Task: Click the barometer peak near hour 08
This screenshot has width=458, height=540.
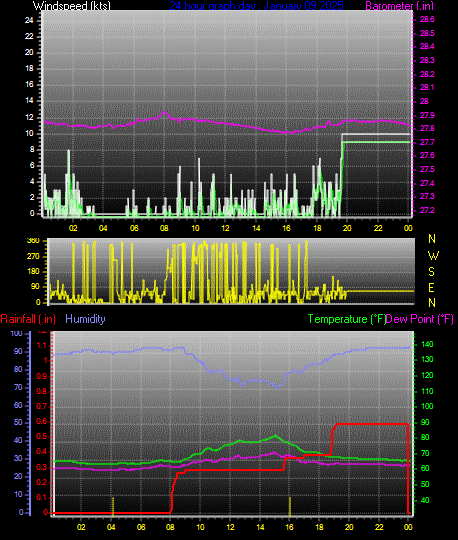Action: (164, 113)
